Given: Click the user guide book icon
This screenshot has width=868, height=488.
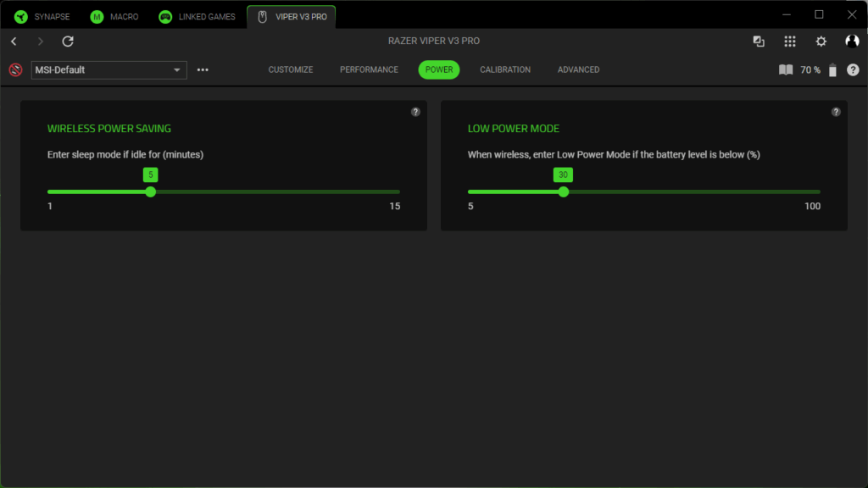Looking at the screenshot, I should [x=786, y=70].
